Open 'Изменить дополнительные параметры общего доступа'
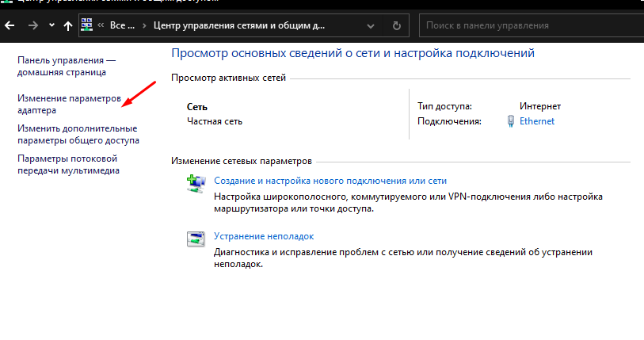 coord(78,134)
